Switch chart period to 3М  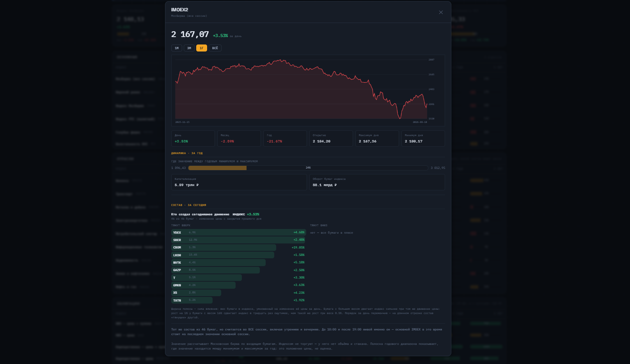[189, 48]
